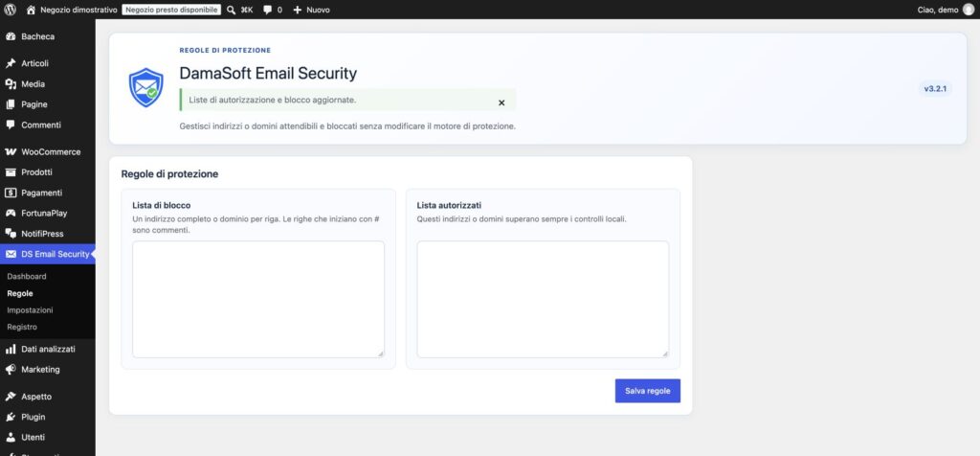Click the Marketing megaphone icon

(11, 369)
